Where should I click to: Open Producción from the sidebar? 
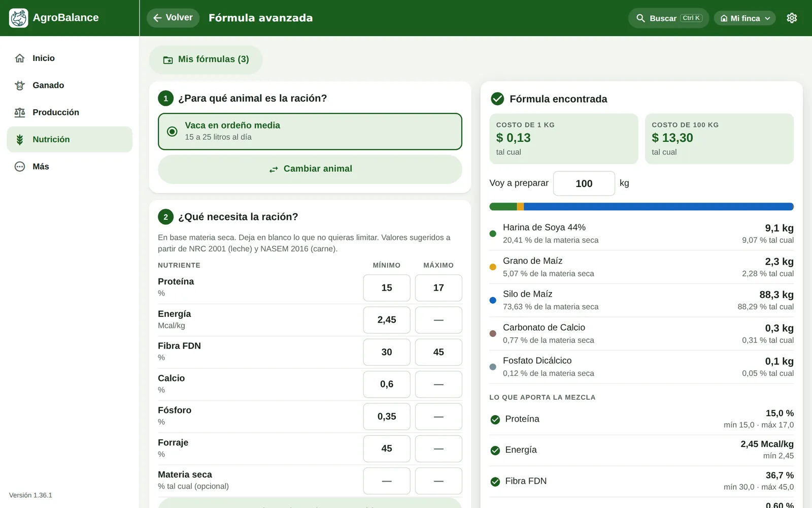(70, 112)
